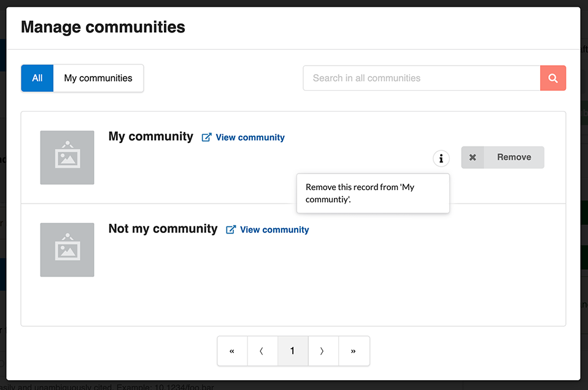Select the All communities tab

point(37,78)
